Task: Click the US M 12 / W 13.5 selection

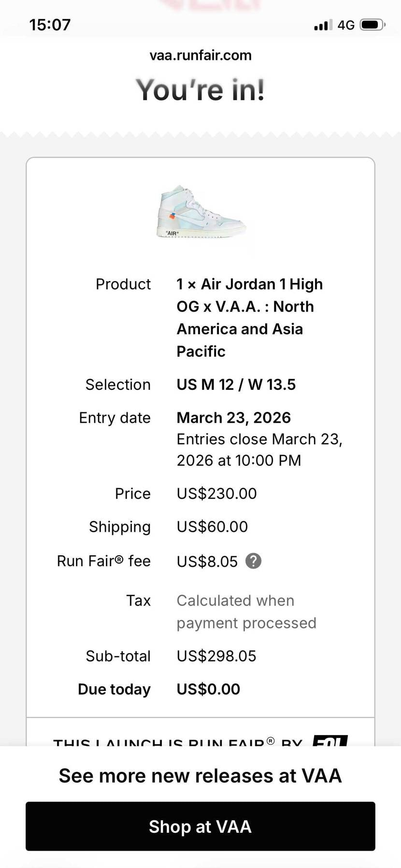Action: pyautogui.click(x=236, y=384)
